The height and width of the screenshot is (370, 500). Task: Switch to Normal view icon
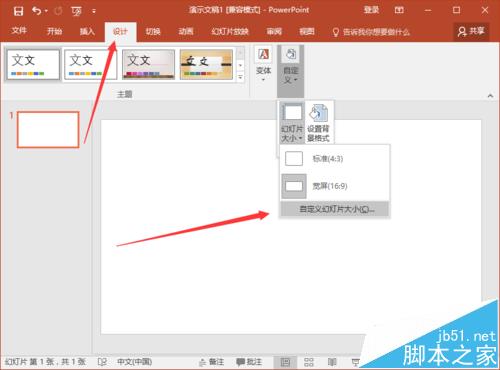coord(285,362)
